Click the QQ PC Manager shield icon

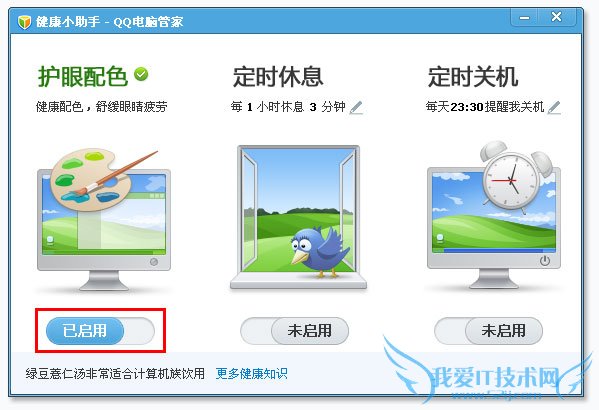24,22
